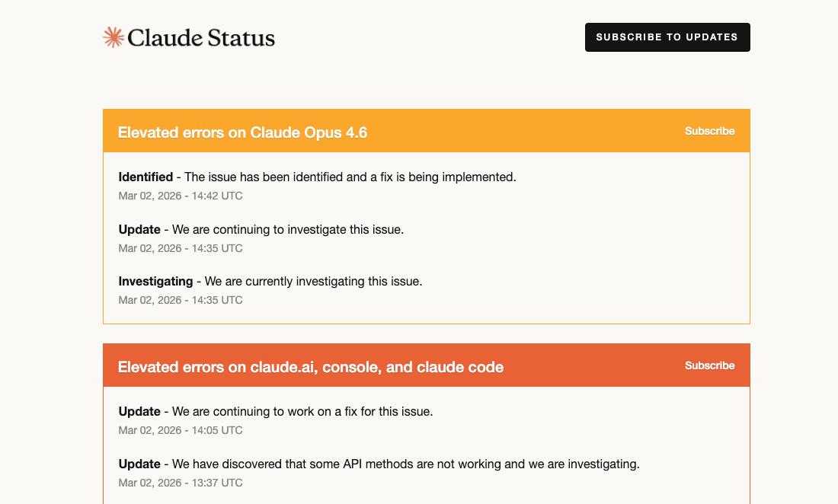This screenshot has height=504, width=838.
Task: Click the timestamp below the Investigating entry
Action: (181, 300)
